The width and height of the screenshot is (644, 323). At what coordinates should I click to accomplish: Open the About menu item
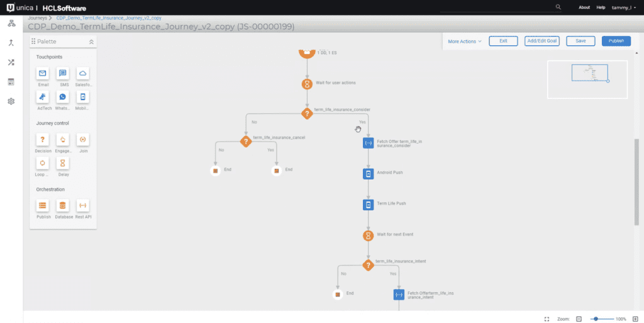584,8
